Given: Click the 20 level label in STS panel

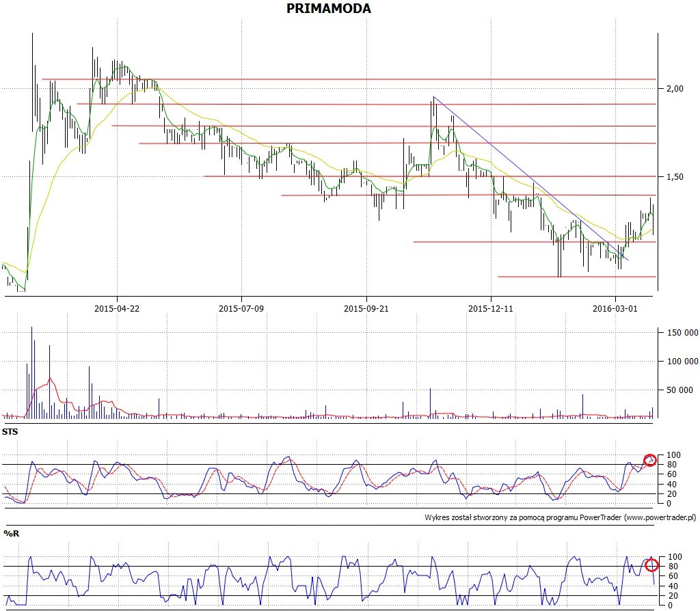Looking at the screenshot, I should [671, 494].
